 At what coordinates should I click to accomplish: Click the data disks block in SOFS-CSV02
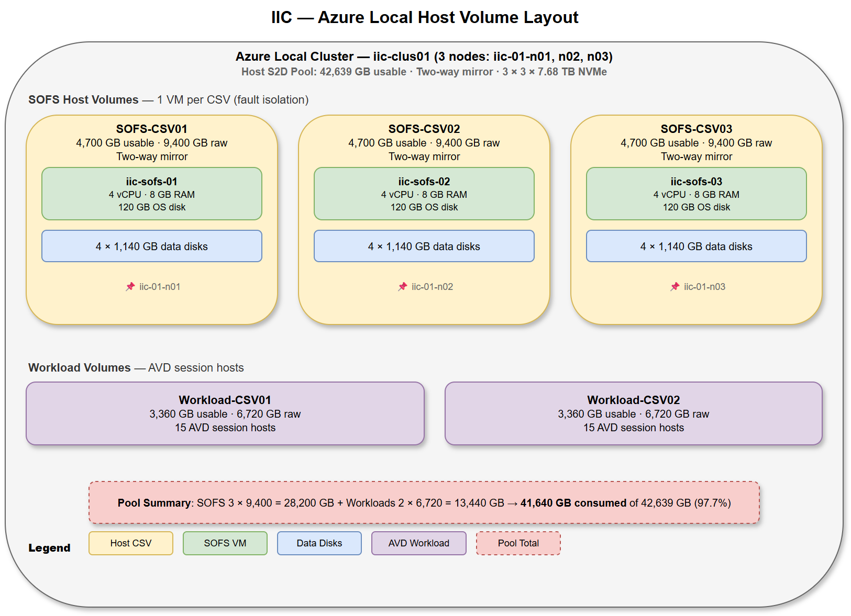click(424, 246)
